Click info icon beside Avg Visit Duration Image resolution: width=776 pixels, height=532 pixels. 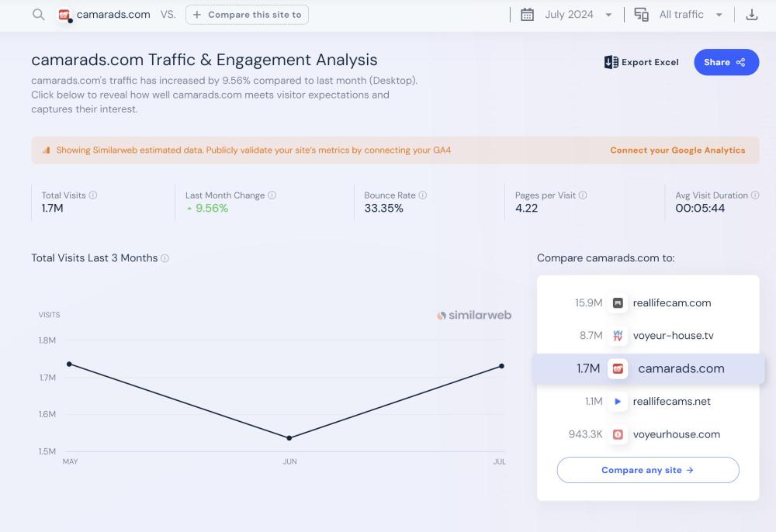tap(755, 195)
